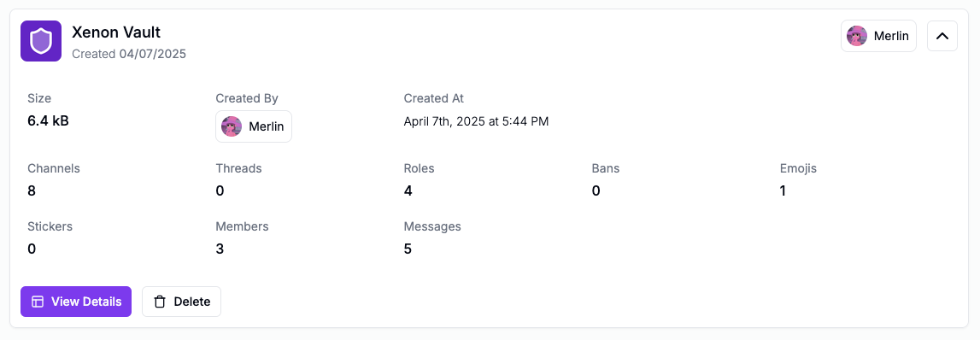Click Merlin avatar in top-right badge
Image resolution: width=980 pixels, height=340 pixels.
point(857,36)
